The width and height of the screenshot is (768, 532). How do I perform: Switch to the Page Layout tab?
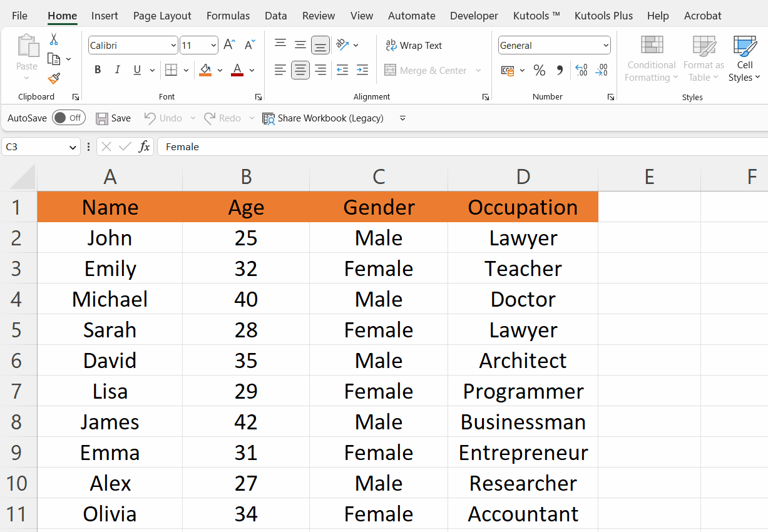(162, 16)
